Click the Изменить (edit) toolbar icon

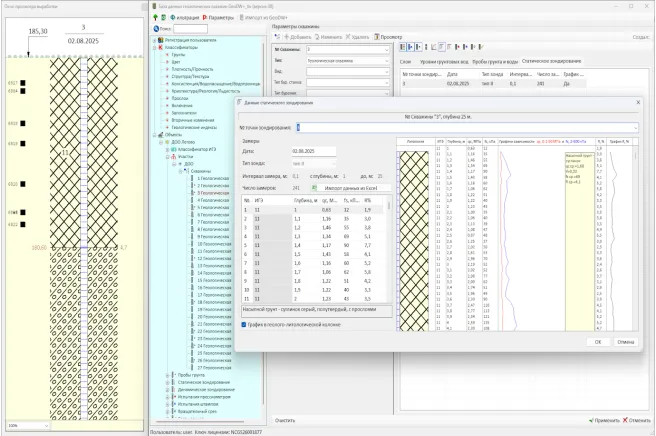point(319,36)
